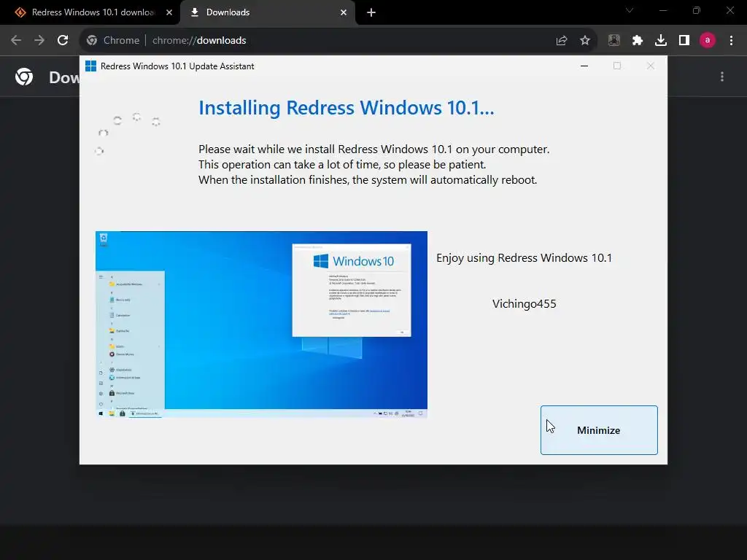Close the Chrome browser window
The height and width of the screenshot is (560, 747).
click(x=729, y=10)
